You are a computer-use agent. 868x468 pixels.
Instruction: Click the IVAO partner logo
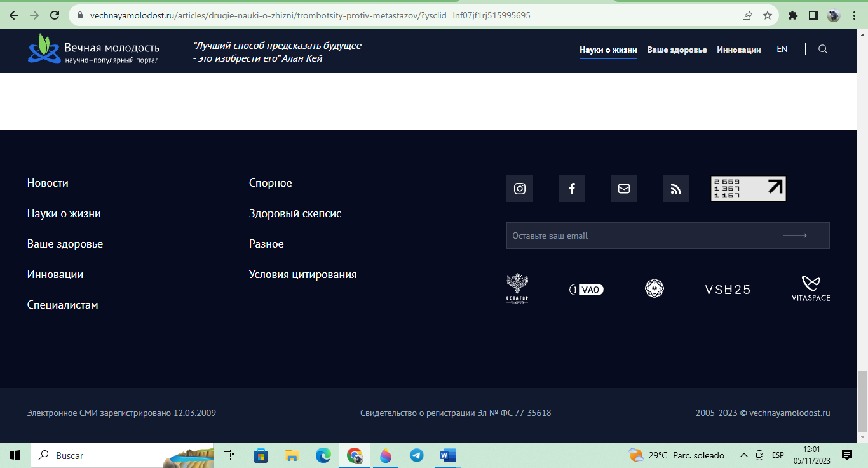pyautogui.click(x=586, y=290)
